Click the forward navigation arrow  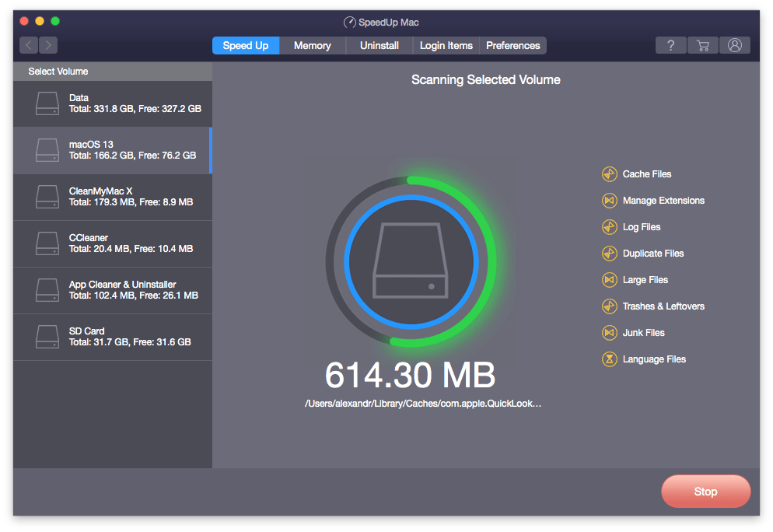click(47, 45)
